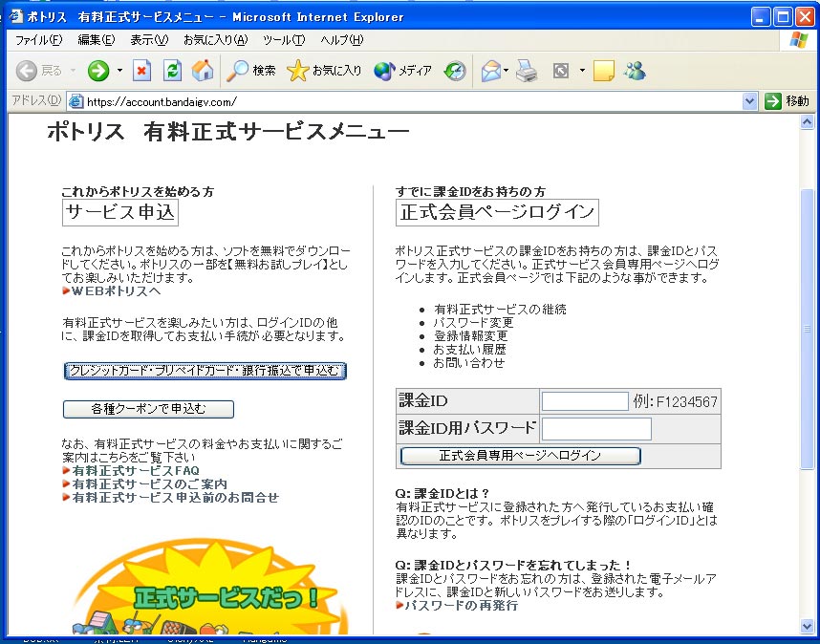Open the ツール(T) menu
The image size is (820, 644).
(x=284, y=40)
